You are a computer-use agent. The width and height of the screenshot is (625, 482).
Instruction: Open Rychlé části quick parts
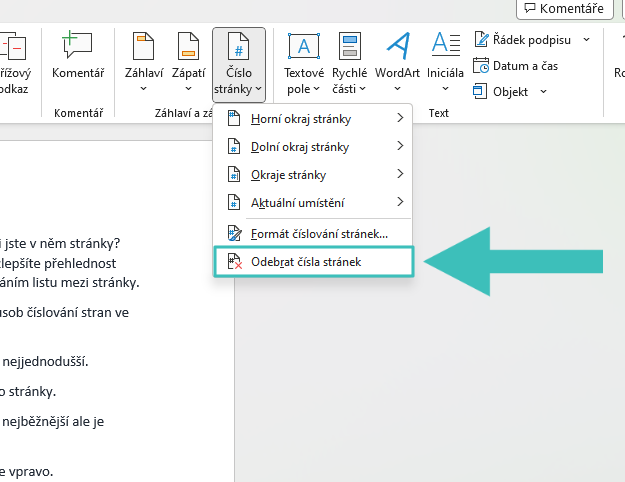(x=349, y=64)
